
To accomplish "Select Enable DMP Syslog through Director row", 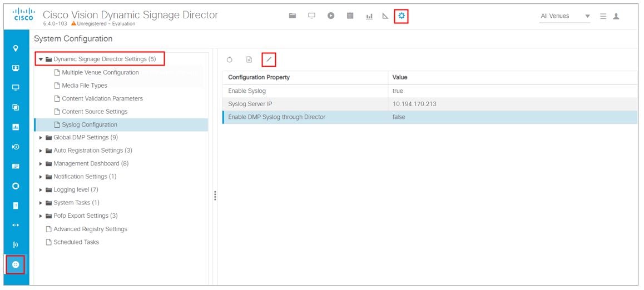I will (430, 117).
